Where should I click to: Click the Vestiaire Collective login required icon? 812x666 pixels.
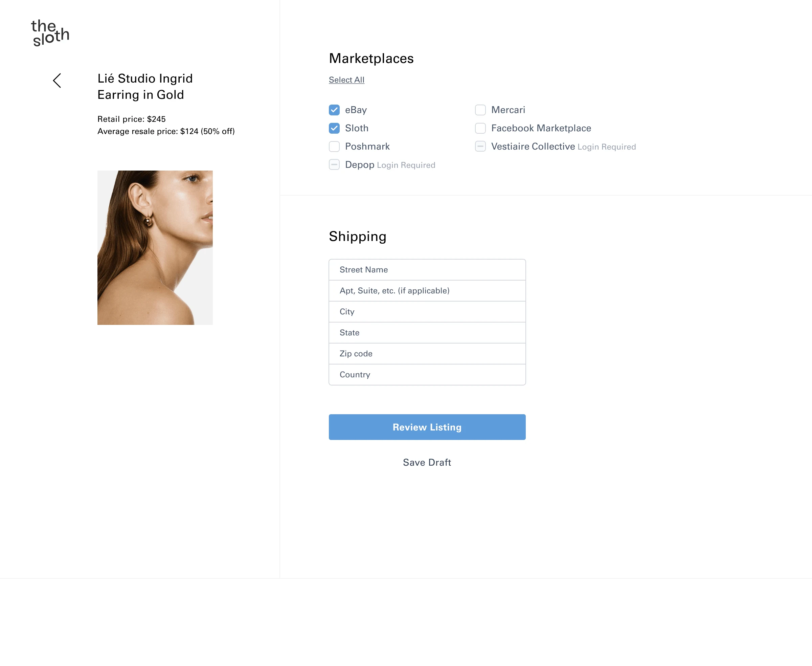coord(481,147)
